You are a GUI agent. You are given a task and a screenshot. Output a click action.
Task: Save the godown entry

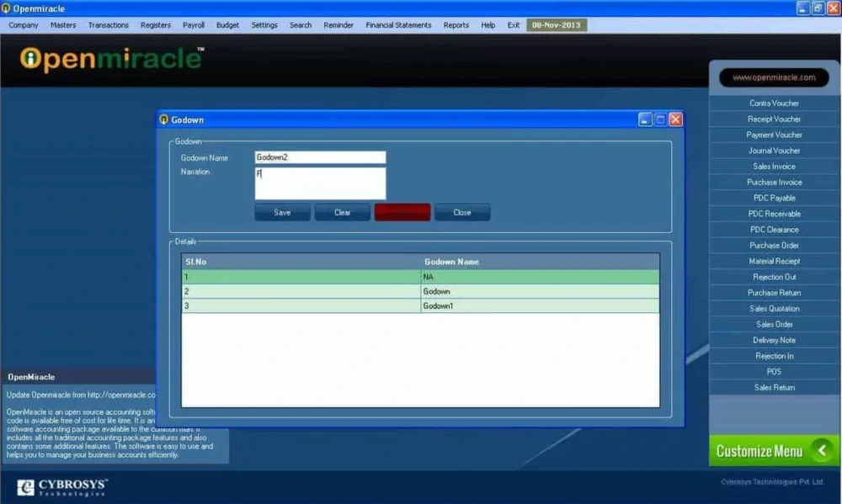pos(282,213)
